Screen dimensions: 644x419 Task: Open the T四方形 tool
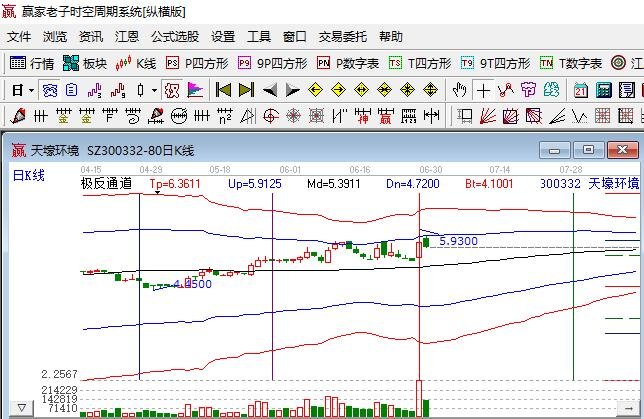[420, 63]
